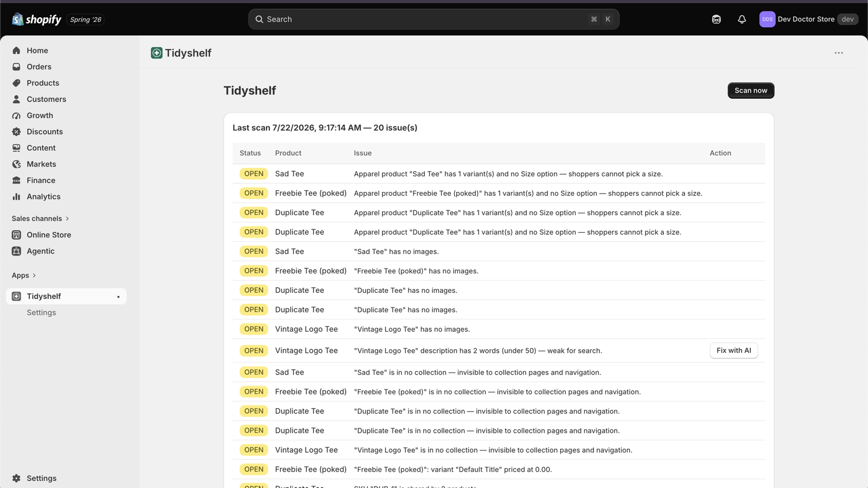Click the Content icon
The width and height of the screenshot is (868, 488).
[x=16, y=148]
